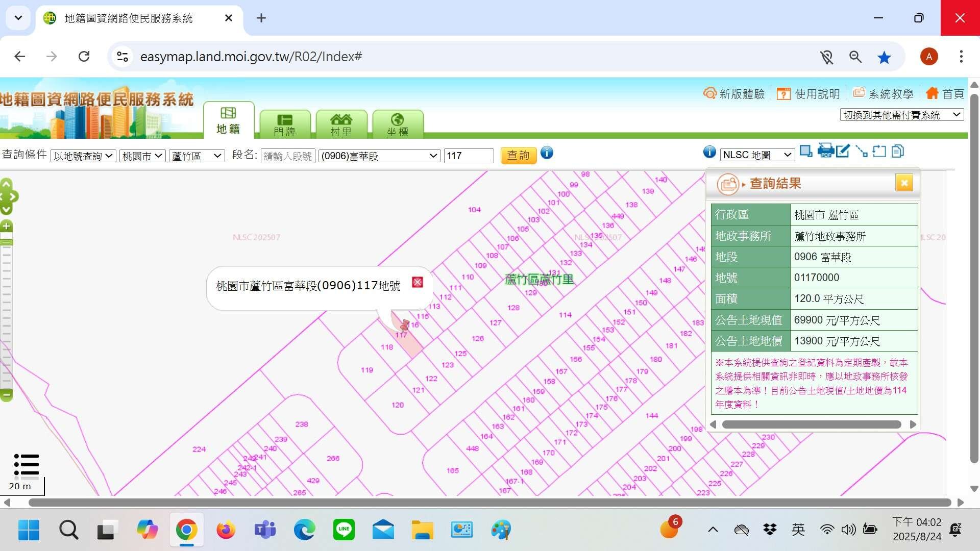
Task: Open the 以地號查詢 query type dropdown
Action: coord(83,156)
